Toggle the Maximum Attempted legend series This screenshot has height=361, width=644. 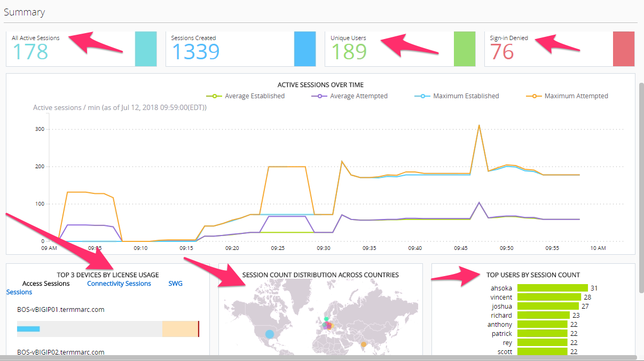coord(567,96)
